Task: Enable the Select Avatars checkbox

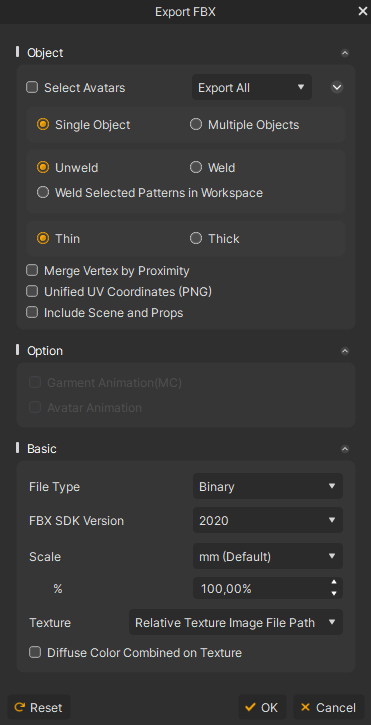Action: pyautogui.click(x=32, y=87)
